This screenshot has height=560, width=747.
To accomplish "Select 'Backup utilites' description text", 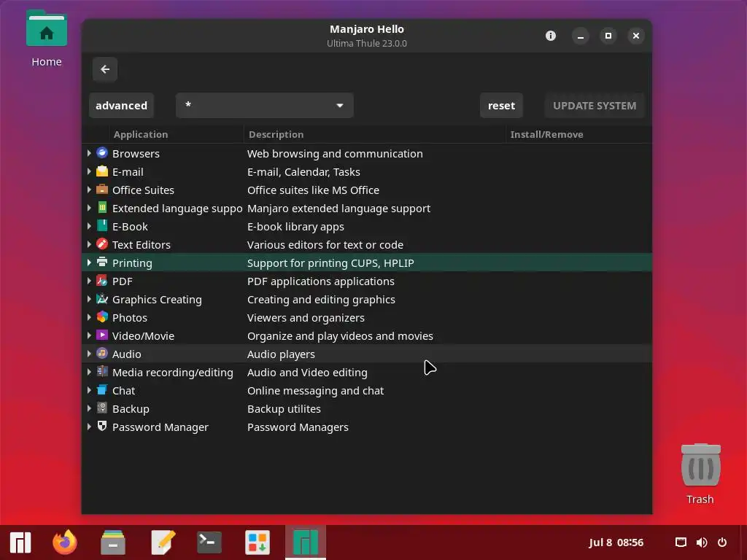I will click(x=284, y=408).
